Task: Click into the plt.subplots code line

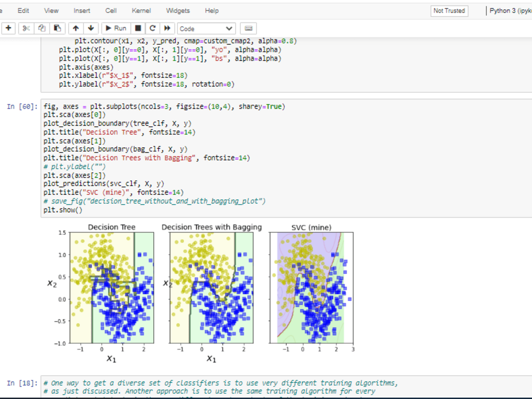Action: click(x=164, y=106)
